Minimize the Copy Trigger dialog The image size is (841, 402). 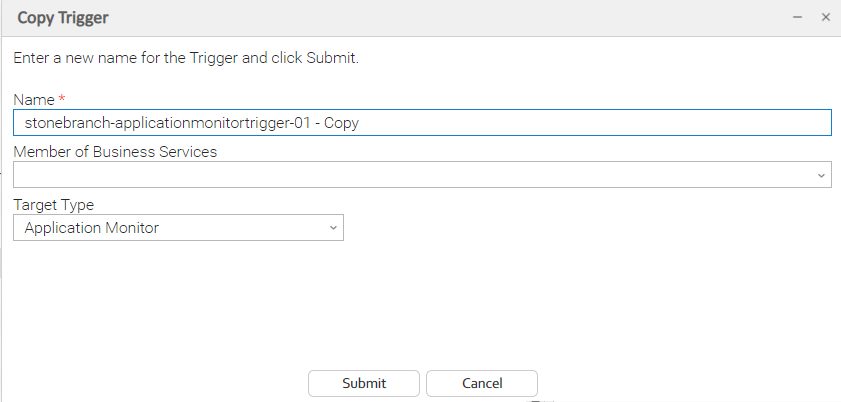pyautogui.click(x=798, y=17)
